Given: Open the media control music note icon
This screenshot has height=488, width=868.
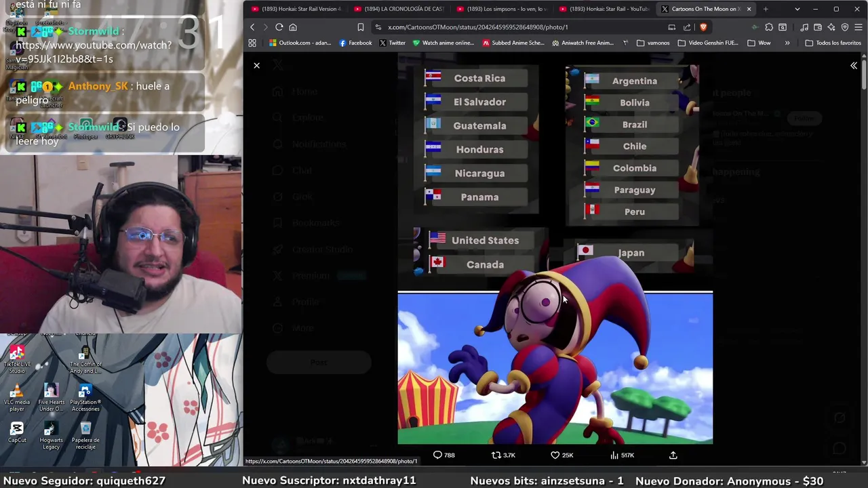Looking at the screenshot, I should [x=804, y=27].
